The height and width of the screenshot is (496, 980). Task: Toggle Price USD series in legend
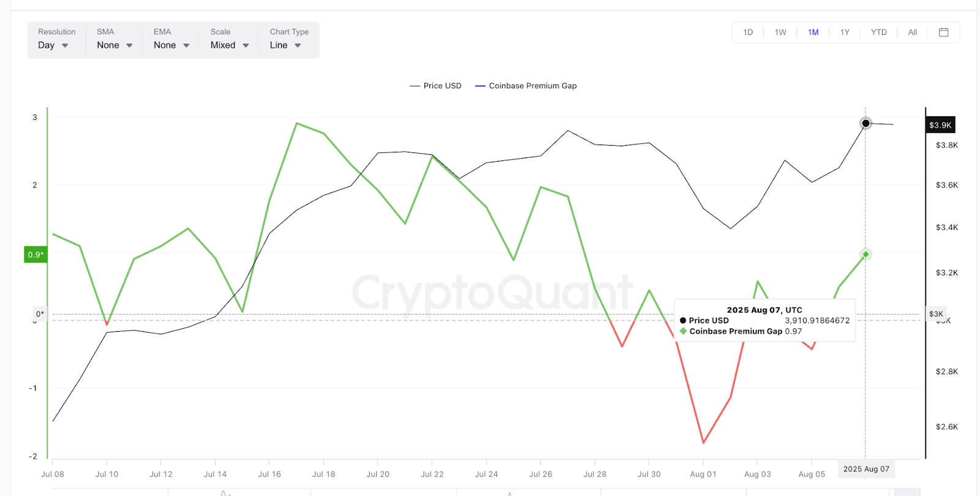tap(435, 86)
